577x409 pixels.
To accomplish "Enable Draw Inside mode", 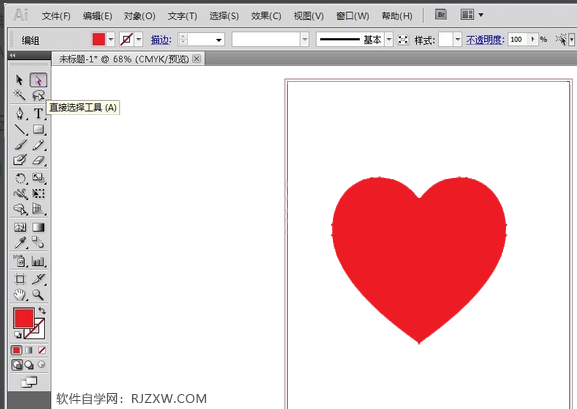I will pyautogui.click(x=42, y=364).
